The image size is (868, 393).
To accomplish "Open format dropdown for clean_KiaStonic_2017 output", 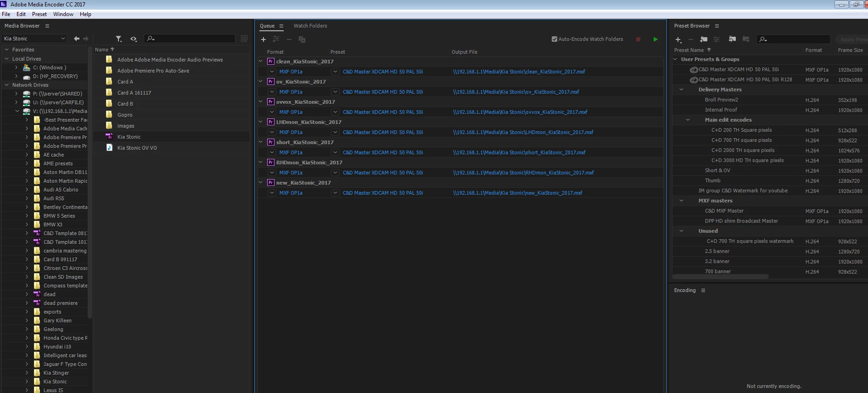I will [272, 72].
